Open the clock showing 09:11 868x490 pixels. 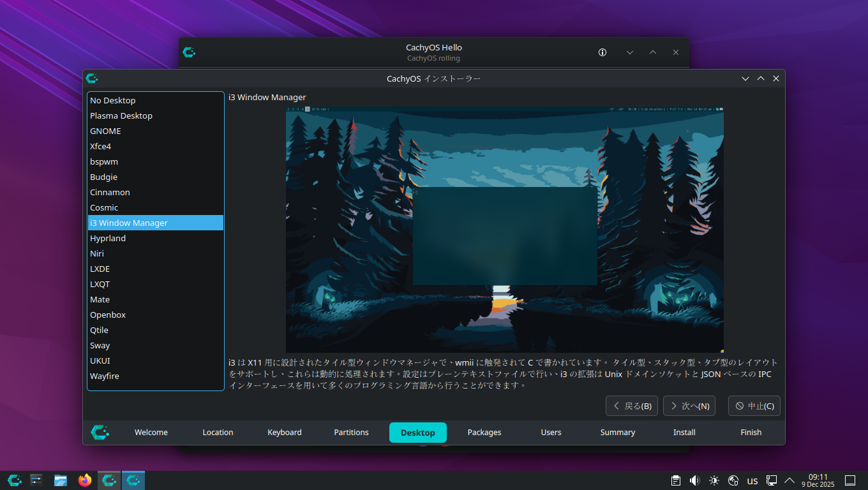pyautogui.click(x=818, y=480)
